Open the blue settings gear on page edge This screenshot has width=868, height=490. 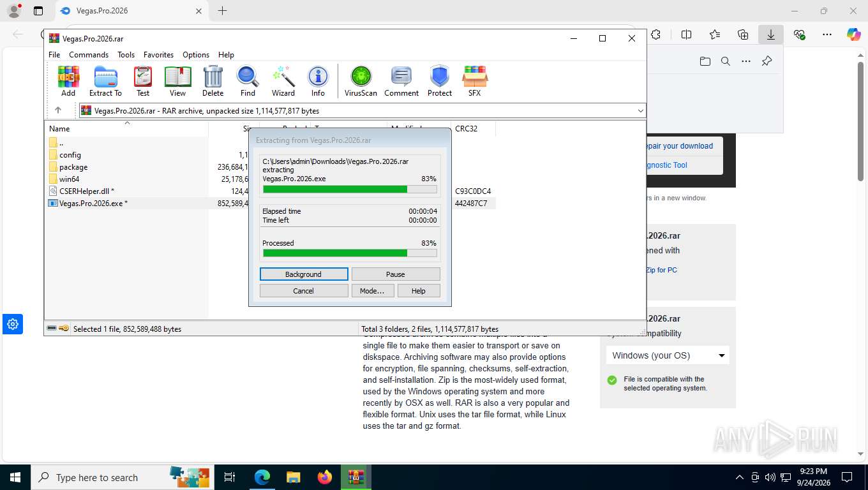click(x=12, y=324)
